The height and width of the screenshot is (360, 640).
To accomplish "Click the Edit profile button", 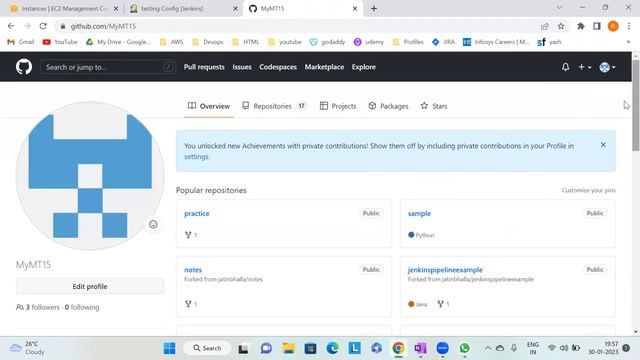I will click(90, 287).
